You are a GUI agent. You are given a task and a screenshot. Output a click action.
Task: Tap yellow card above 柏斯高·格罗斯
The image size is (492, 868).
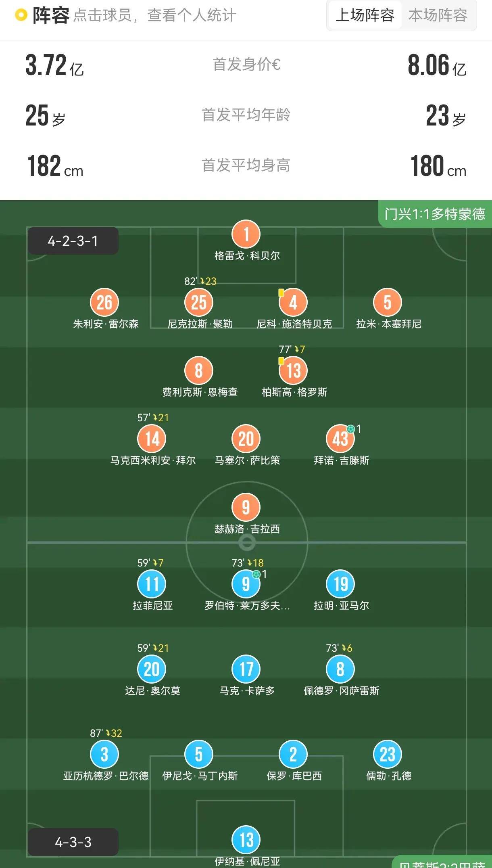click(x=281, y=360)
